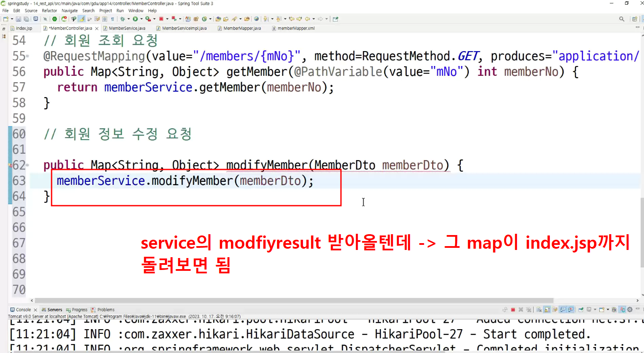Open dropdown beside the red Stop icon
The height and width of the screenshot is (353, 644).
point(167,19)
